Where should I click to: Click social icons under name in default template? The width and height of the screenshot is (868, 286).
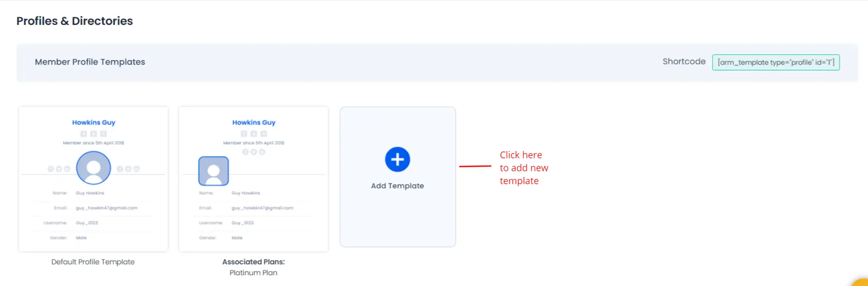[x=94, y=134]
